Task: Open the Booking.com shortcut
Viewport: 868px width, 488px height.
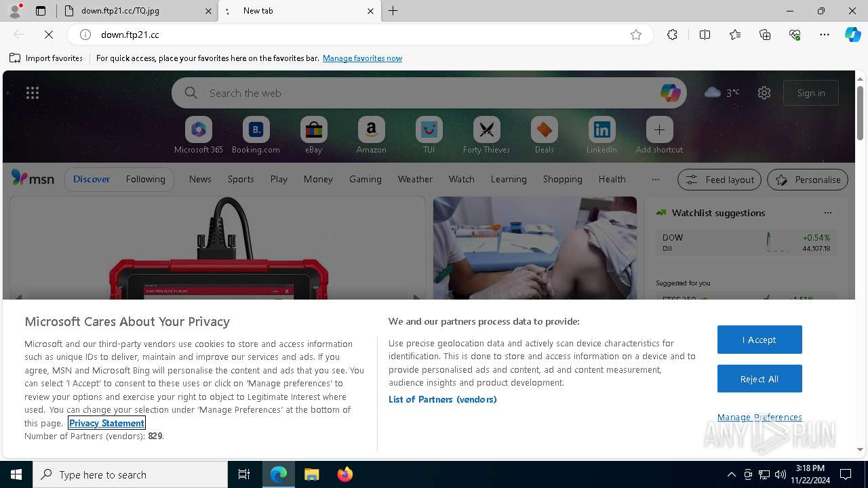Action: click(256, 136)
